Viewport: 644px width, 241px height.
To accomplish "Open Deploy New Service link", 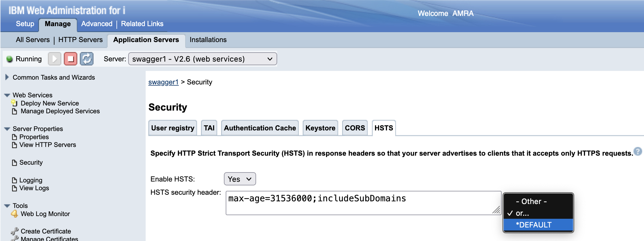I will tap(50, 103).
